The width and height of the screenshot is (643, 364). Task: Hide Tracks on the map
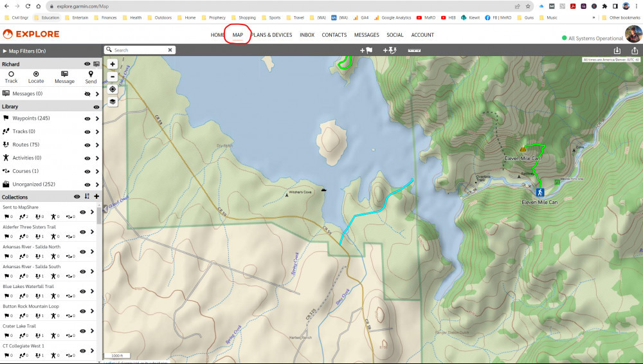[x=87, y=132]
